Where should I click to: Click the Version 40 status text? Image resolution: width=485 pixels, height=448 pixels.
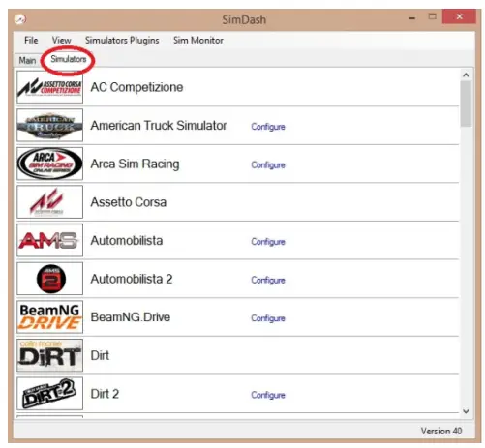441,431
